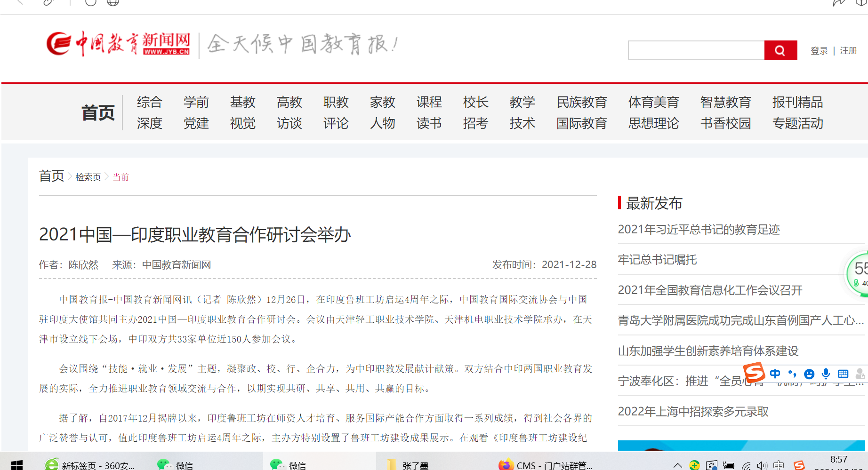Click the Firefox CMS taskbar icon
The image size is (868, 470).
[x=506, y=465]
